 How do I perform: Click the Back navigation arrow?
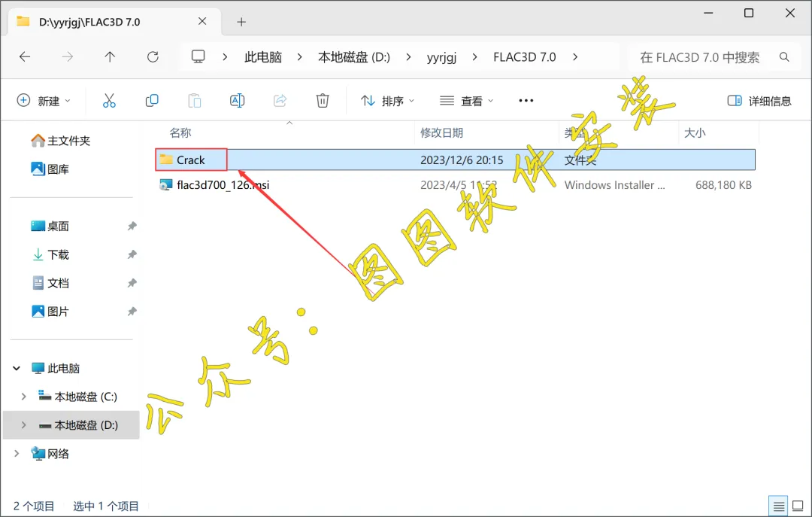click(25, 57)
